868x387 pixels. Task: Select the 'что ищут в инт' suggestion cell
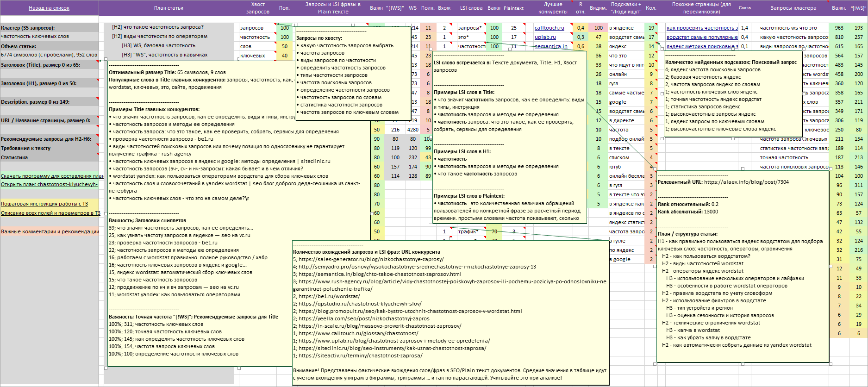[x=626, y=65]
